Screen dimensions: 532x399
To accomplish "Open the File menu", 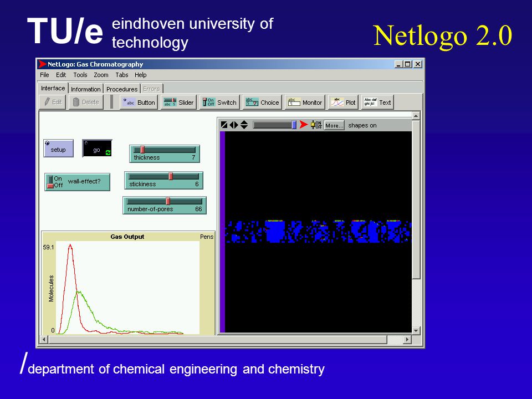I will point(44,75).
